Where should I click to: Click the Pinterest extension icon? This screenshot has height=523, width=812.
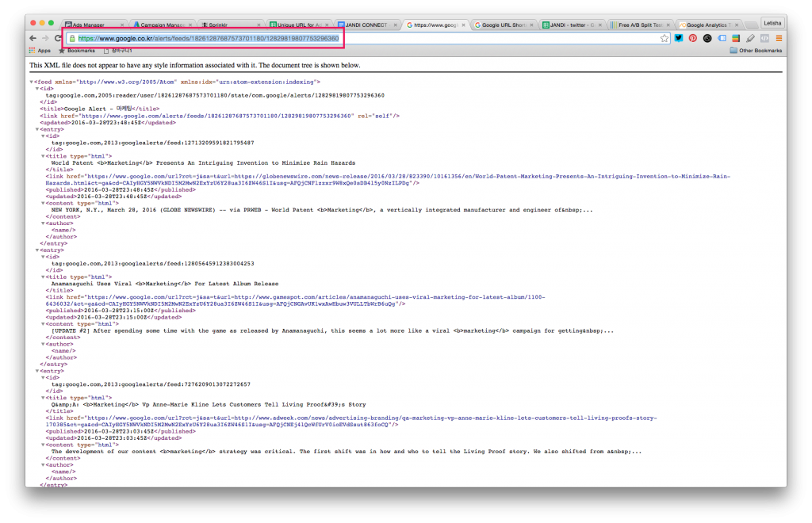click(693, 38)
